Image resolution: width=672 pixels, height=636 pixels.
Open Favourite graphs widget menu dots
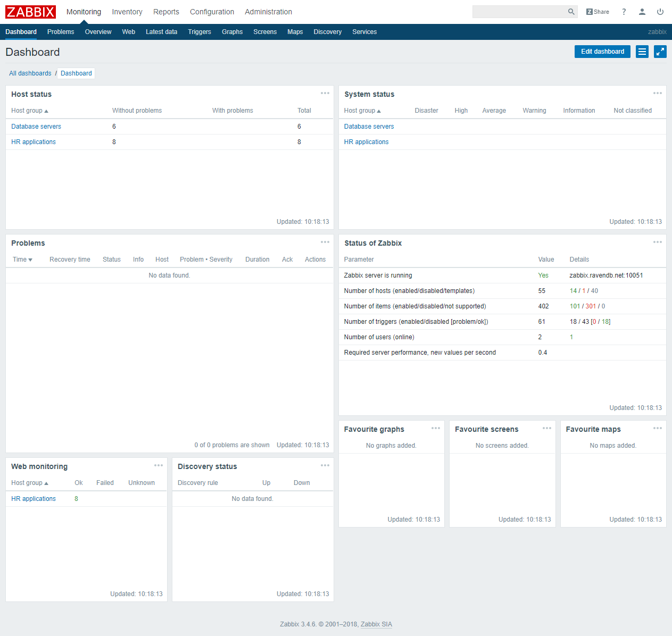coord(436,428)
